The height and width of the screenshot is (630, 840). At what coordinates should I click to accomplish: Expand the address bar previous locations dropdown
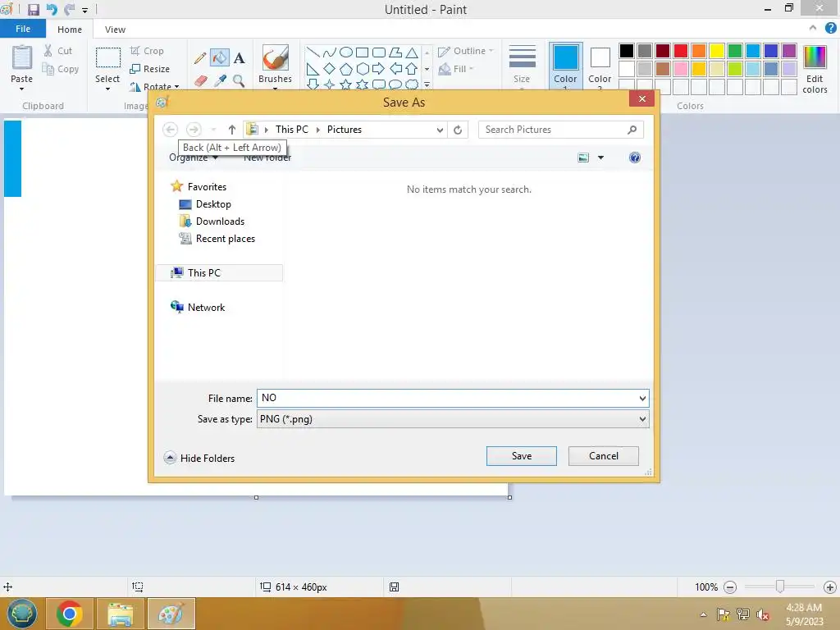click(x=440, y=130)
